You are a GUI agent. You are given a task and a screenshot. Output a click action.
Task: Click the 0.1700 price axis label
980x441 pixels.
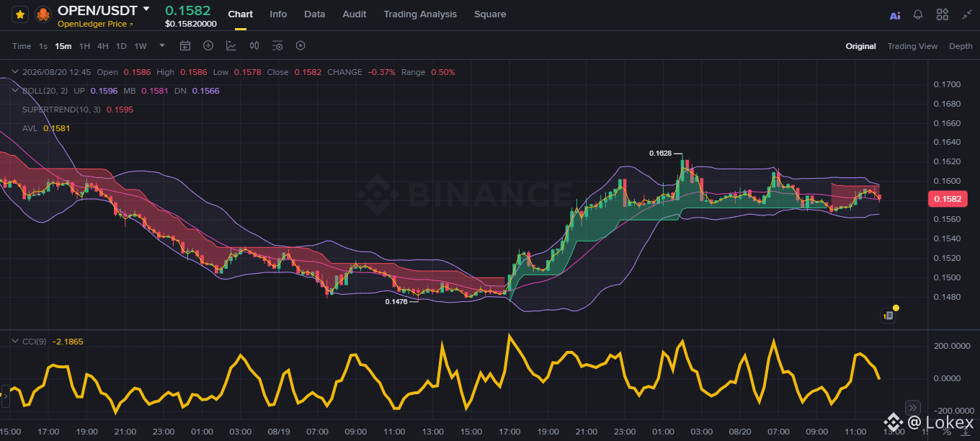click(x=947, y=84)
